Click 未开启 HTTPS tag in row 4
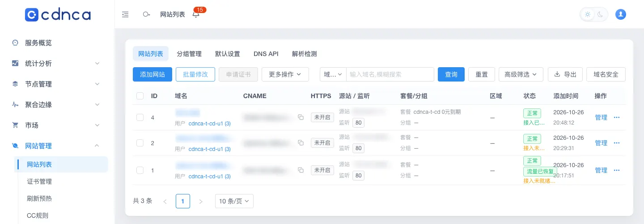The width and height of the screenshot is (644, 224). pyautogui.click(x=322, y=117)
